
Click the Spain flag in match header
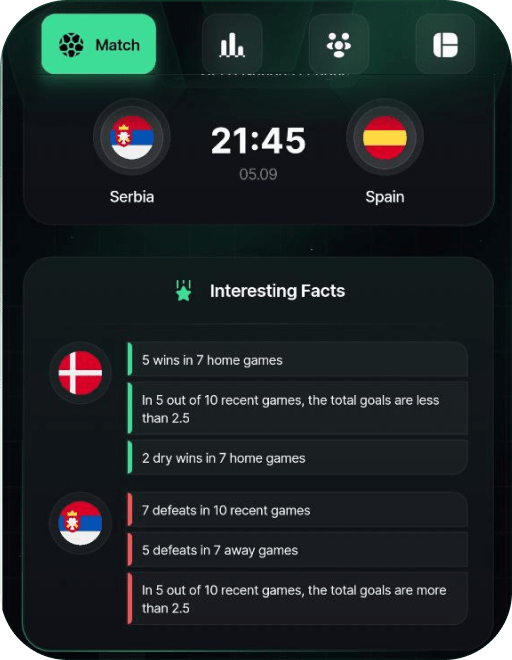(385, 137)
